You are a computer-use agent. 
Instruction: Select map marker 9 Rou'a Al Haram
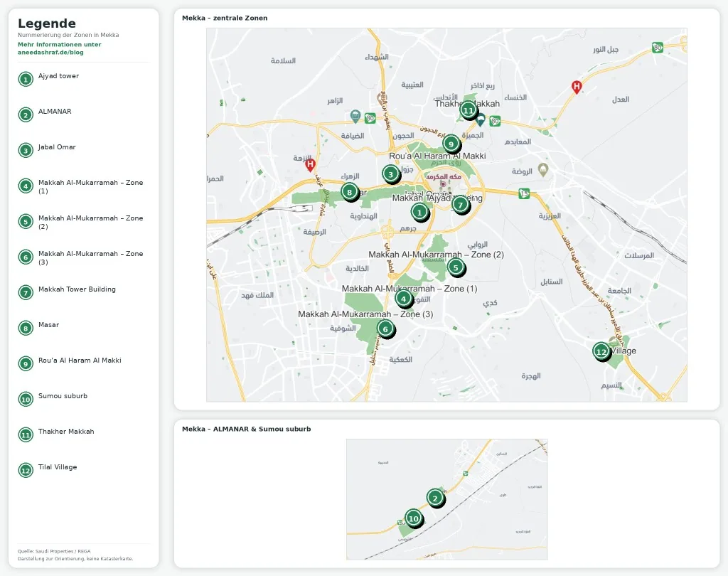pos(451,144)
